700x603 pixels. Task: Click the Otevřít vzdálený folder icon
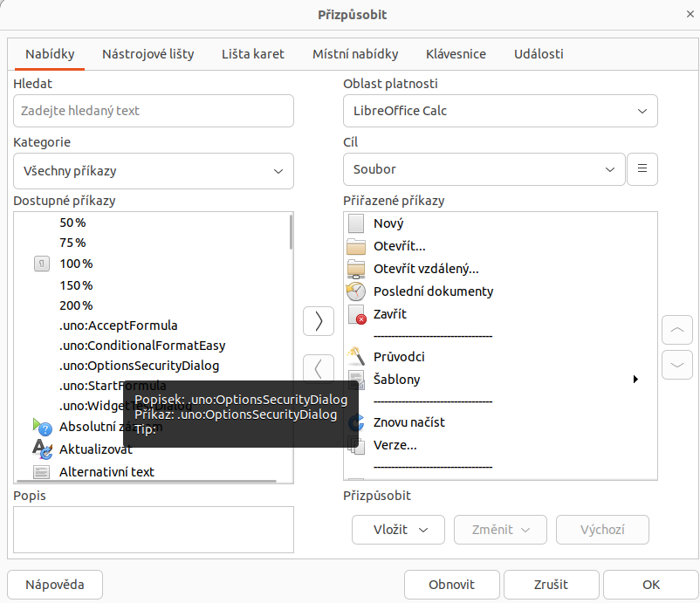(356, 269)
